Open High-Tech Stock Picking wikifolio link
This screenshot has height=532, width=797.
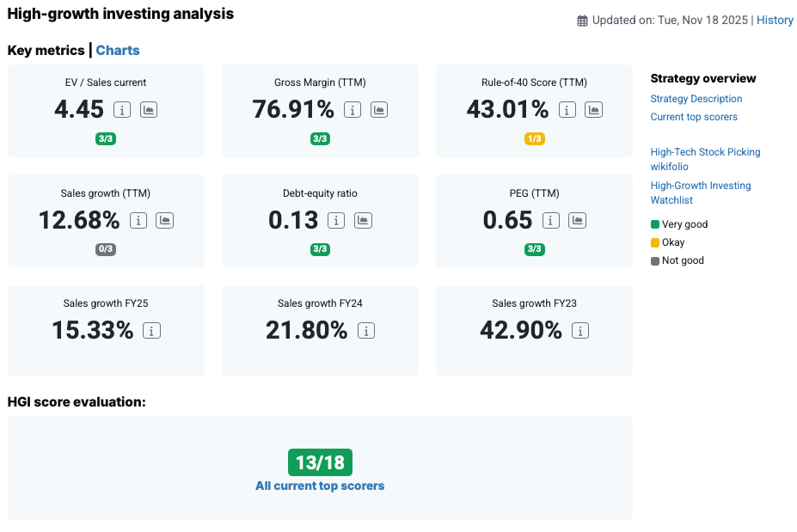(x=705, y=159)
